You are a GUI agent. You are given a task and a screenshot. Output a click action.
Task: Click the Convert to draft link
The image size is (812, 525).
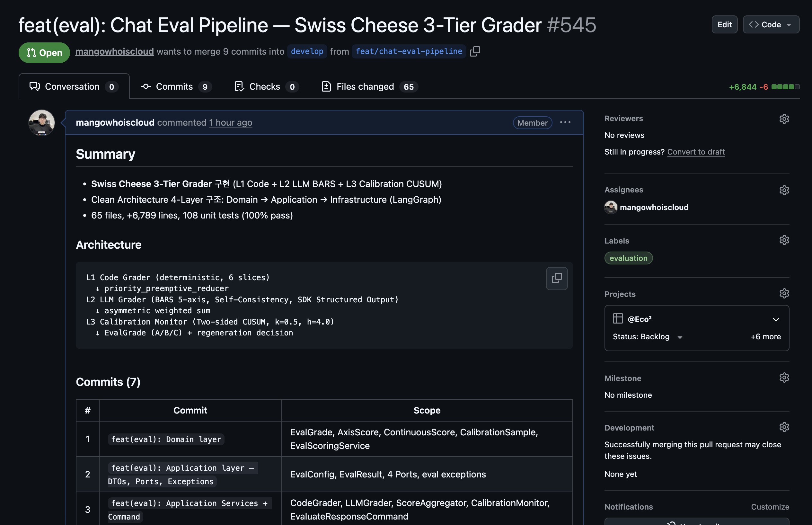click(695, 152)
